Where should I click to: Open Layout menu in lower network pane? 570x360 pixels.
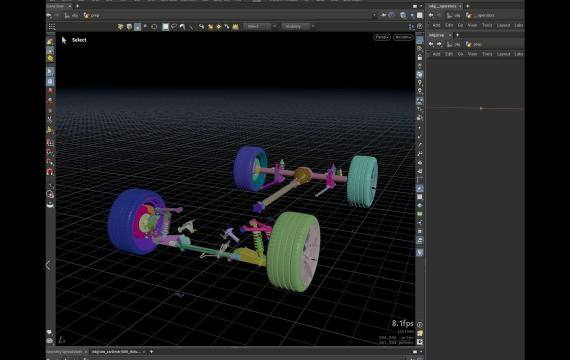coord(503,54)
